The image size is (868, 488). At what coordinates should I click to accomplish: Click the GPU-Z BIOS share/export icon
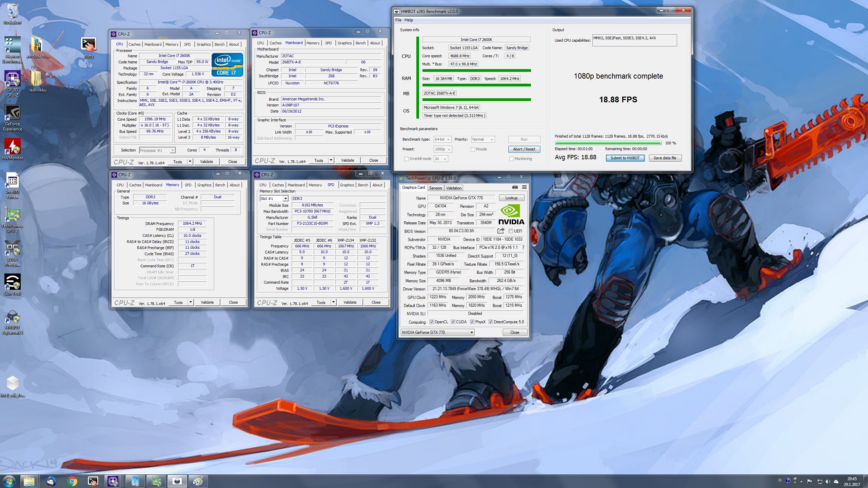click(501, 231)
